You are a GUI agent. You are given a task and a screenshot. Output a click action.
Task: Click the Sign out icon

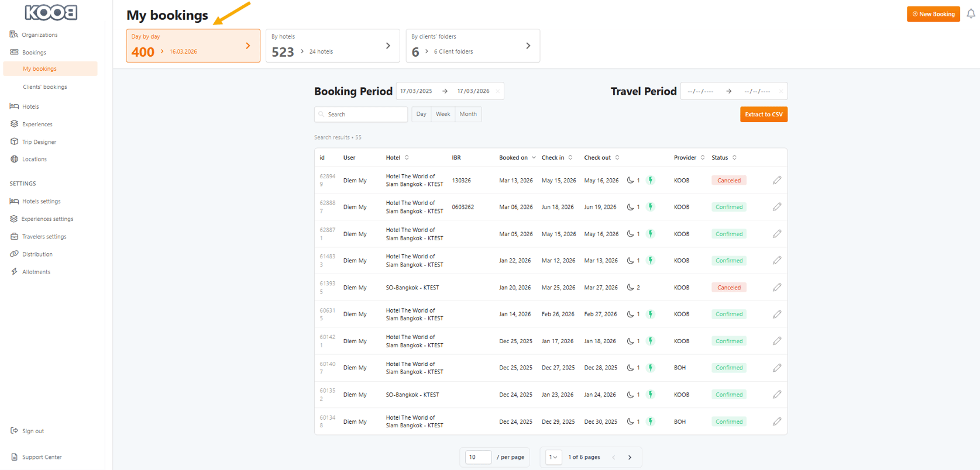click(x=14, y=431)
